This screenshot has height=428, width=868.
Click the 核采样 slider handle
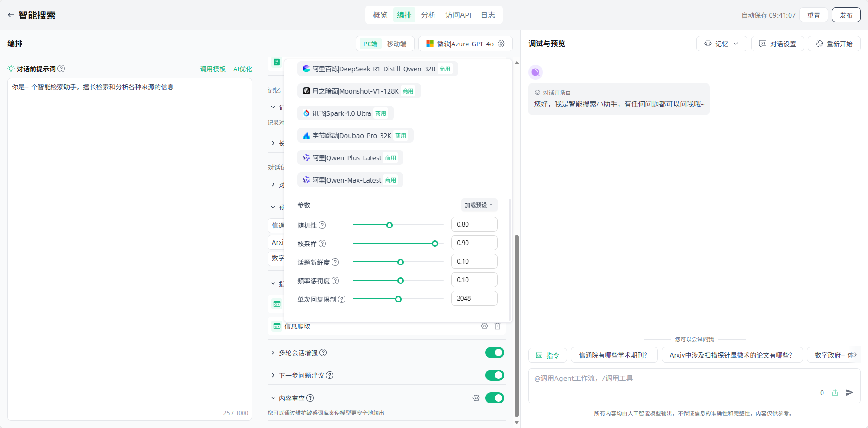coord(435,244)
